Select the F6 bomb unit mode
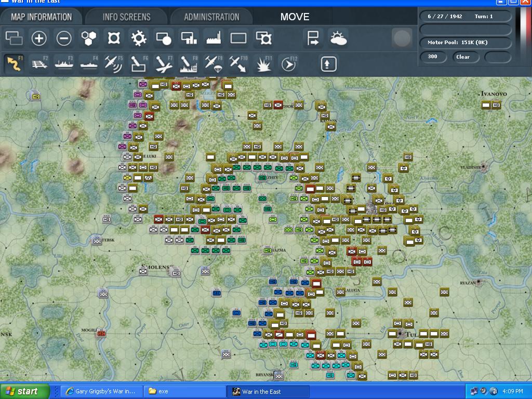Image resolution: width=532 pixels, height=399 pixels. [x=139, y=64]
